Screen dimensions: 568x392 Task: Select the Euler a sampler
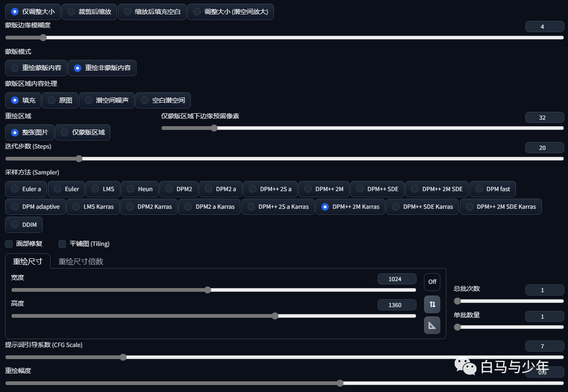26,189
